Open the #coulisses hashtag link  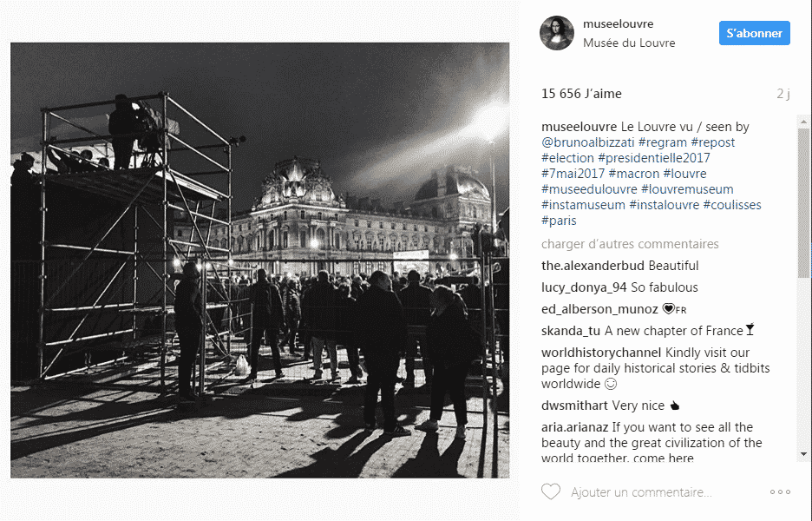pos(731,205)
